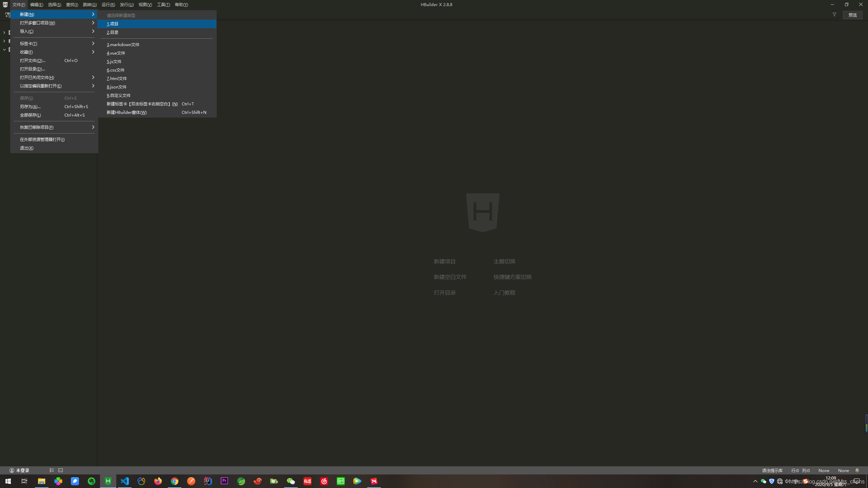
Task: Click 另存为(A)... menu entry
Action: tap(31, 106)
